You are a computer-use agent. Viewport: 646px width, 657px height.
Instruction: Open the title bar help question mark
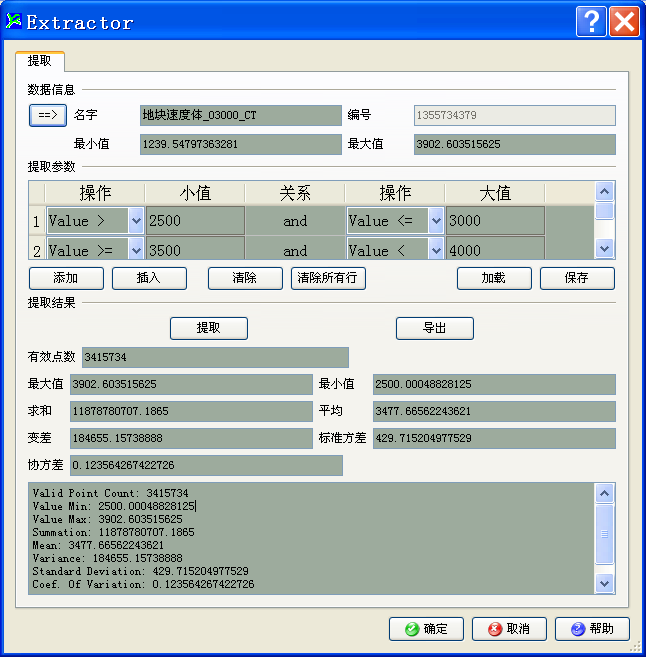591,22
